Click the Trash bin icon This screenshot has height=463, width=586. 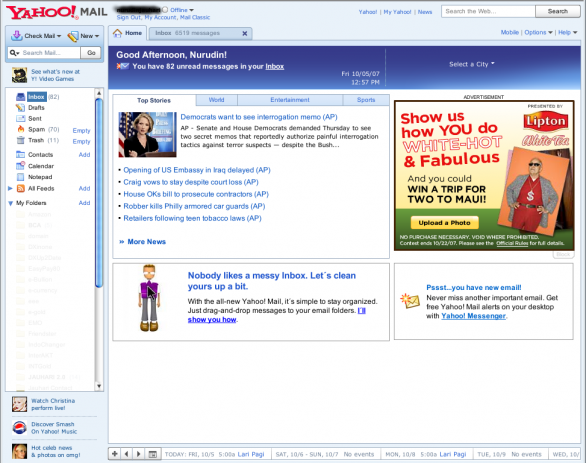point(21,140)
